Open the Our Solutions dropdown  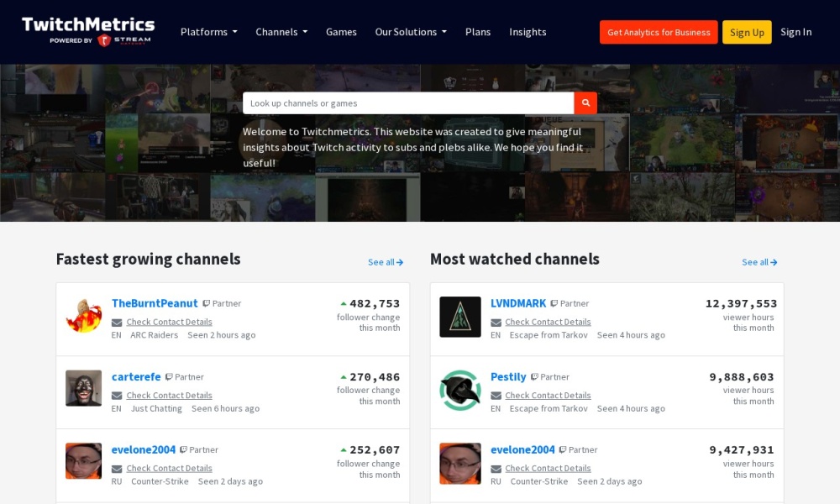point(411,32)
